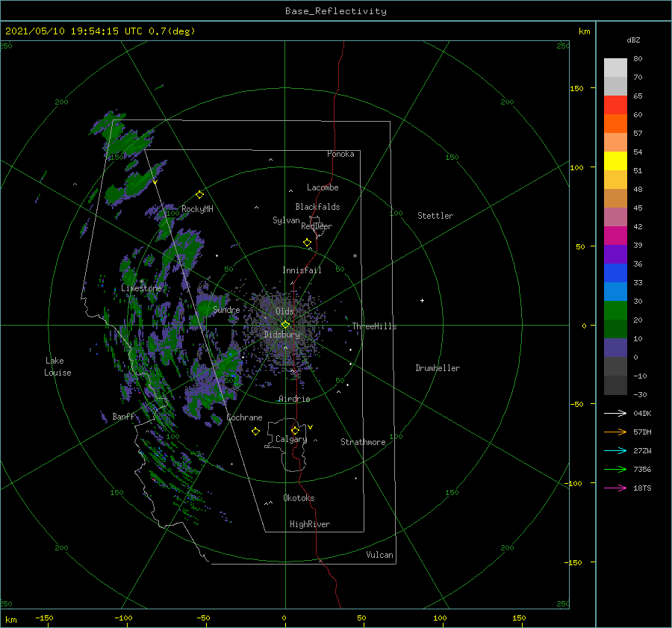Click the Calgary city label
672x628 pixels.
291,439
